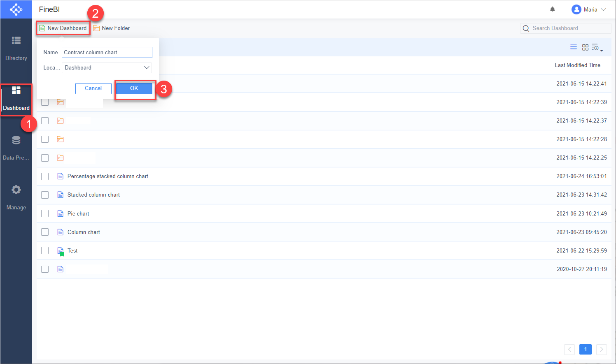Screen dimensions: 616x364
Task: Check the box for Percentage stacked column chart
Action: click(45, 176)
